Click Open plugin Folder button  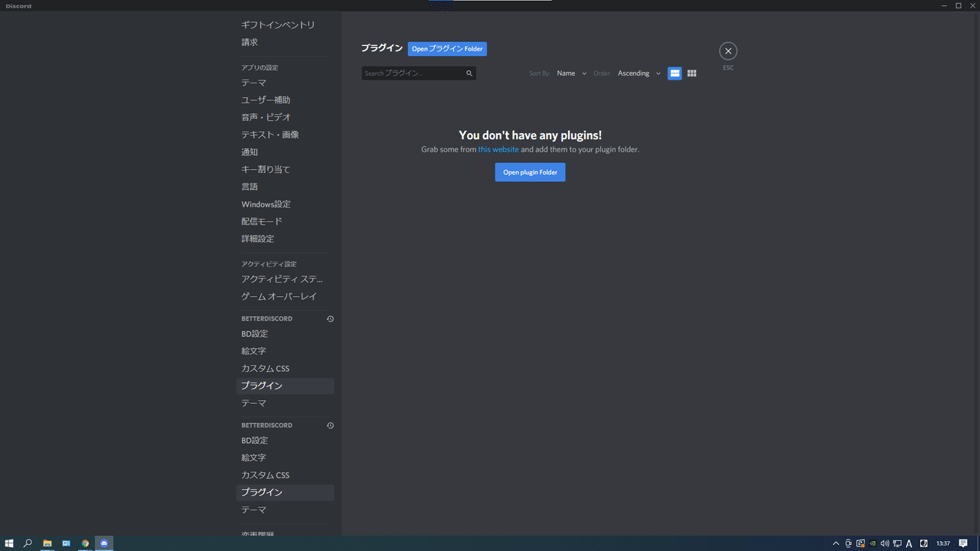[x=530, y=172]
